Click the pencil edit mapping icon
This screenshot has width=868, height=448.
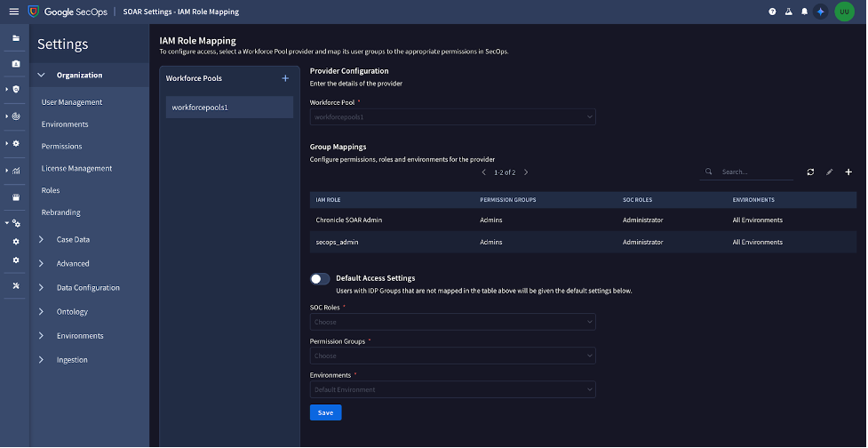(829, 172)
